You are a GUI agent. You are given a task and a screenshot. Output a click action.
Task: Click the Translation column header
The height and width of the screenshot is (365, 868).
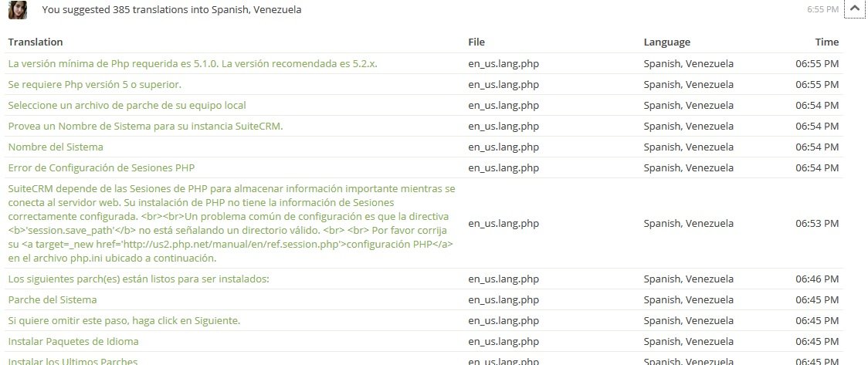(x=36, y=42)
